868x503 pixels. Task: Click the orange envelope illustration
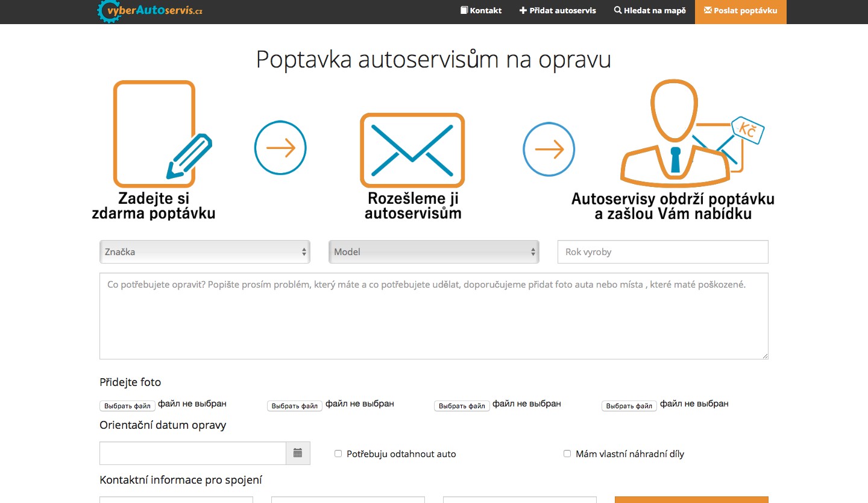tap(412, 150)
